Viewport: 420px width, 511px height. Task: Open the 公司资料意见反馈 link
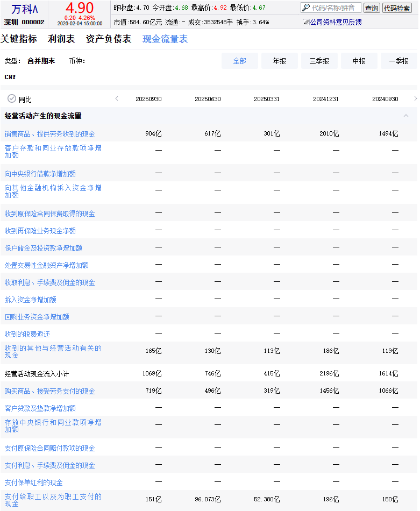(336, 22)
